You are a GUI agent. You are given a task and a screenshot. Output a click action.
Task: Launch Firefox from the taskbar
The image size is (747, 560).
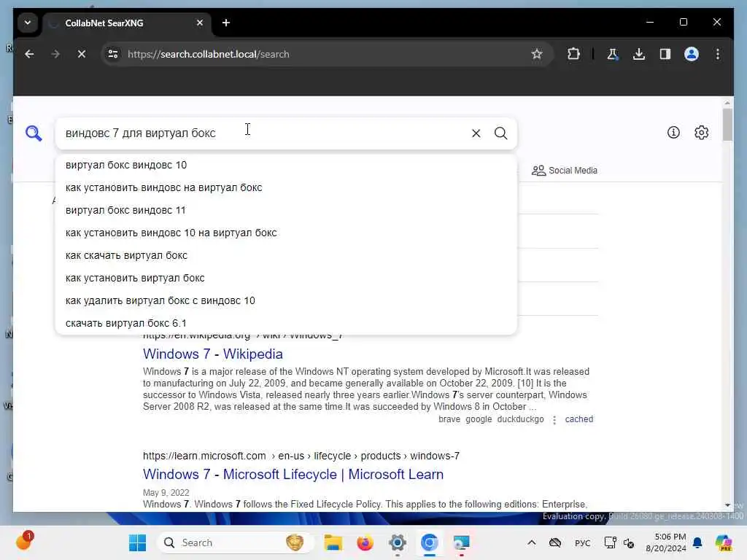click(365, 542)
